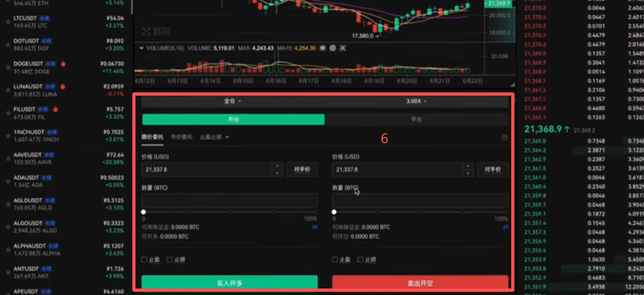This screenshot has width=644, height=295.
Task: Expand 止盈止损 order type dropdown
Action: click(x=214, y=137)
